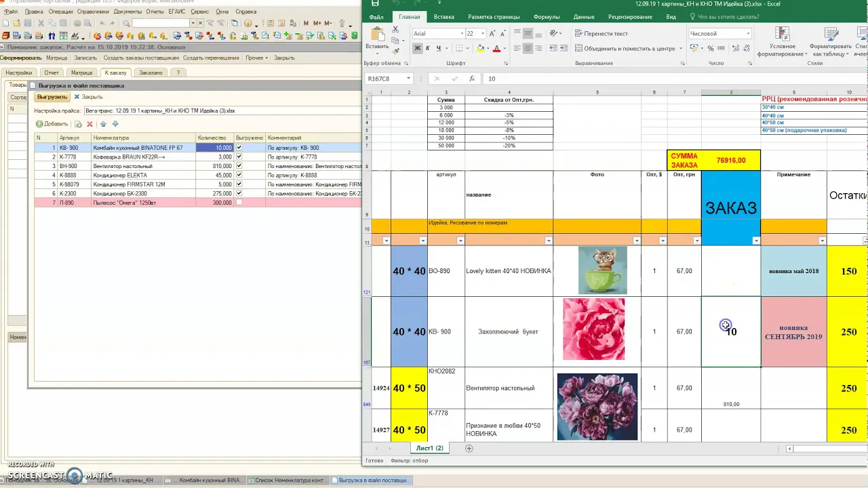Click the pink peony product thumbnail
The image size is (868, 488).
coord(593,329)
